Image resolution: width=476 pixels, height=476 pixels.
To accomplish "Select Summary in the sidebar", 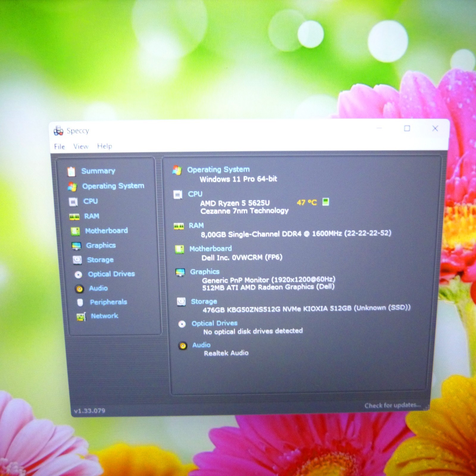I will tap(98, 171).
